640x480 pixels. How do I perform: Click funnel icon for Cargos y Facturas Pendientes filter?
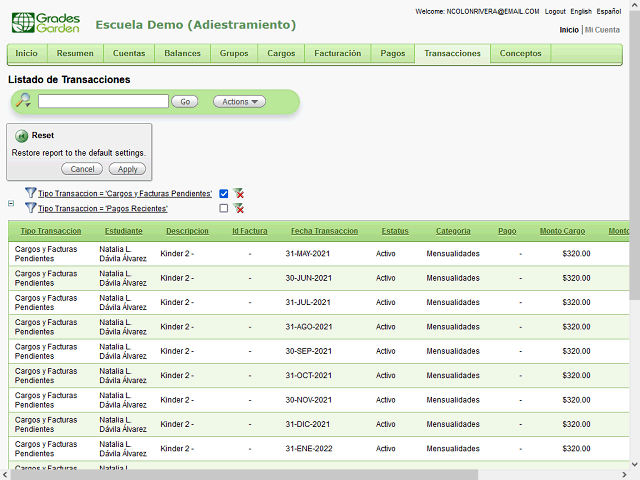pyautogui.click(x=30, y=193)
